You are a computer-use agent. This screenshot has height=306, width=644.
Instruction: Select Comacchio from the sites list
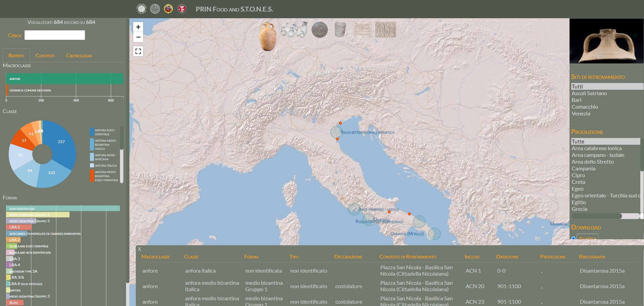[584, 107]
